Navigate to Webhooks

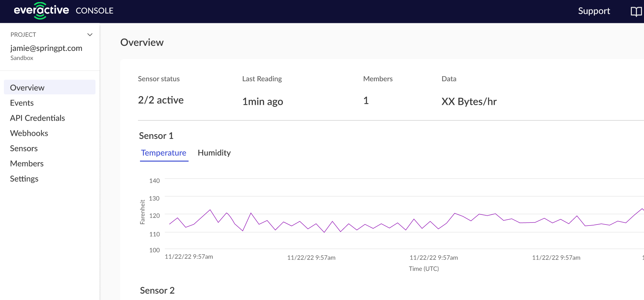(29, 133)
